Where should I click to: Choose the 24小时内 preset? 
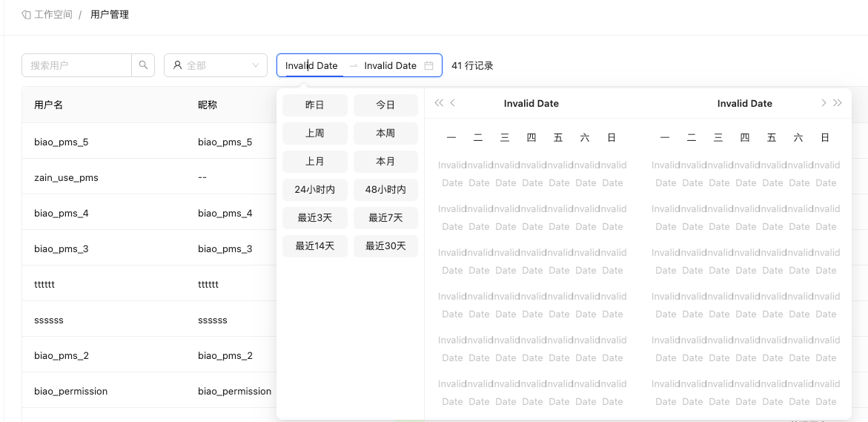315,190
